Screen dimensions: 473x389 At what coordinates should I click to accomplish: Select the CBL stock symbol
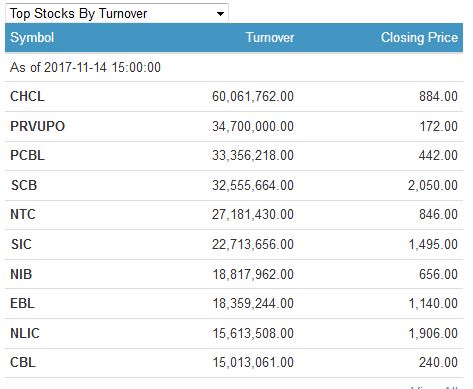(x=23, y=362)
